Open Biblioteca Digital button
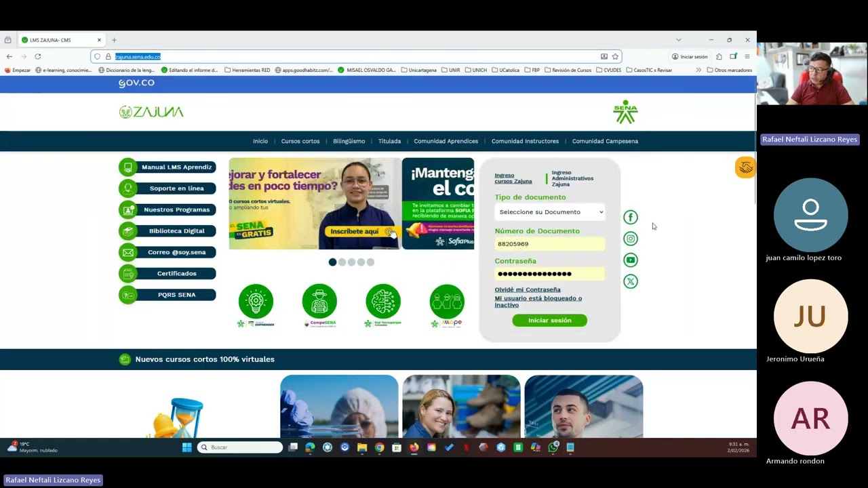The image size is (868, 488). pyautogui.click(x=167, y=231)
